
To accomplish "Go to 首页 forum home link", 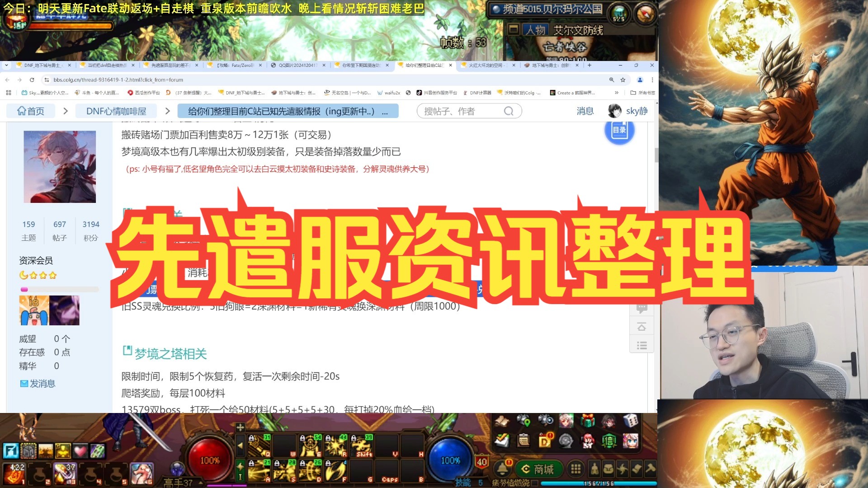I will point(31,111).
